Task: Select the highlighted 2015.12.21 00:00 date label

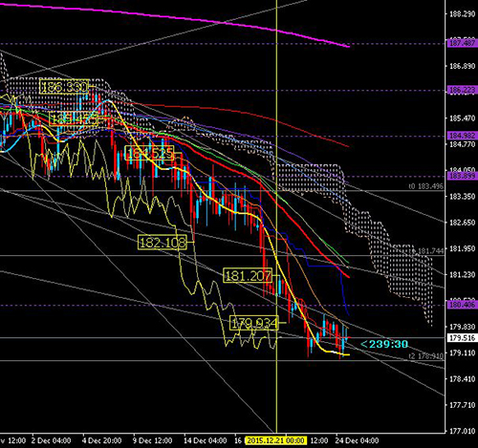Action: [x=275, y=440]
